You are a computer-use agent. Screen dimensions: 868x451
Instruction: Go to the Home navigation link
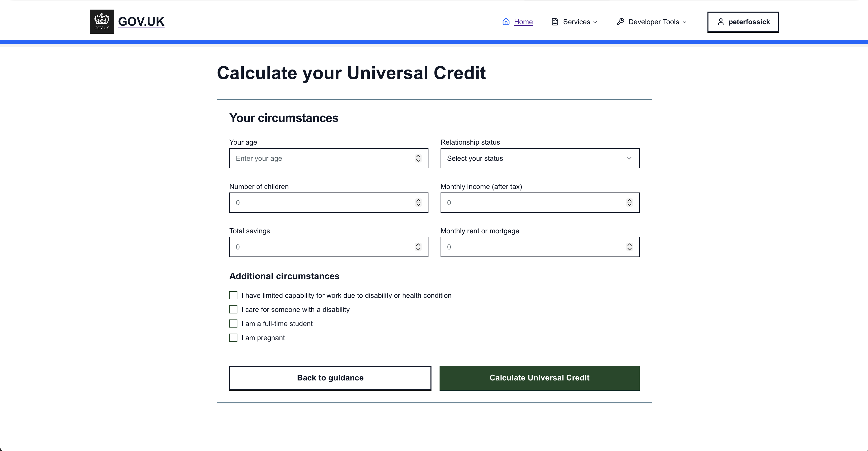523,22
